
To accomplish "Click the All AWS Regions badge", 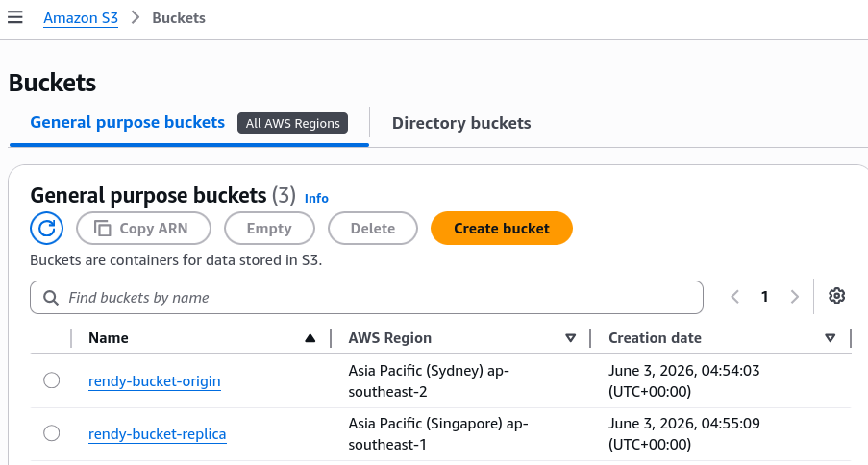I will [293, 123].
